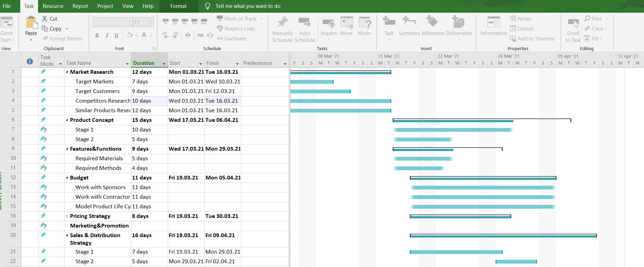Toggle Inactivate for the task
644x267 pixels.
coord(232,39)
